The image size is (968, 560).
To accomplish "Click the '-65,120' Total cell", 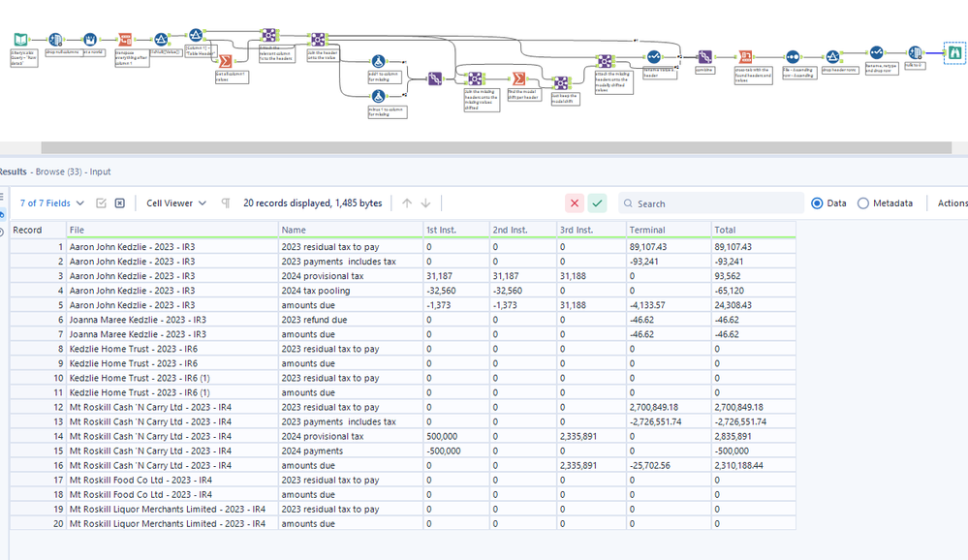I will (753, 291).
